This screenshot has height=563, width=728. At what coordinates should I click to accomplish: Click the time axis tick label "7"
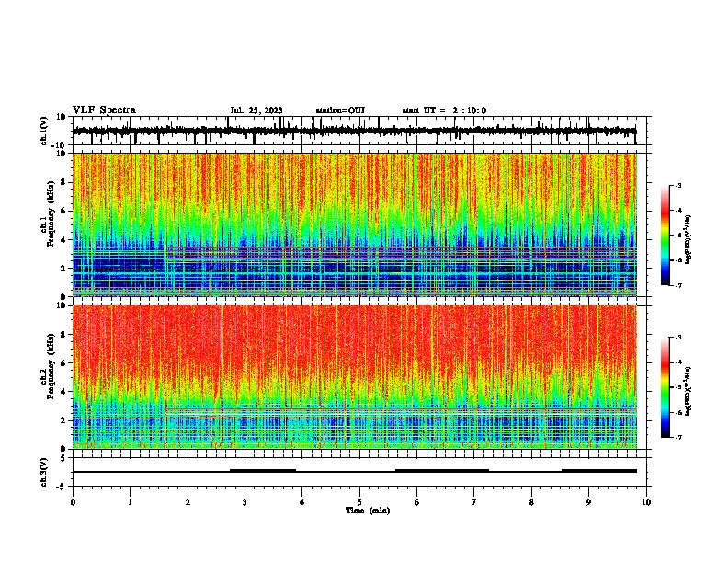[474, 502]
